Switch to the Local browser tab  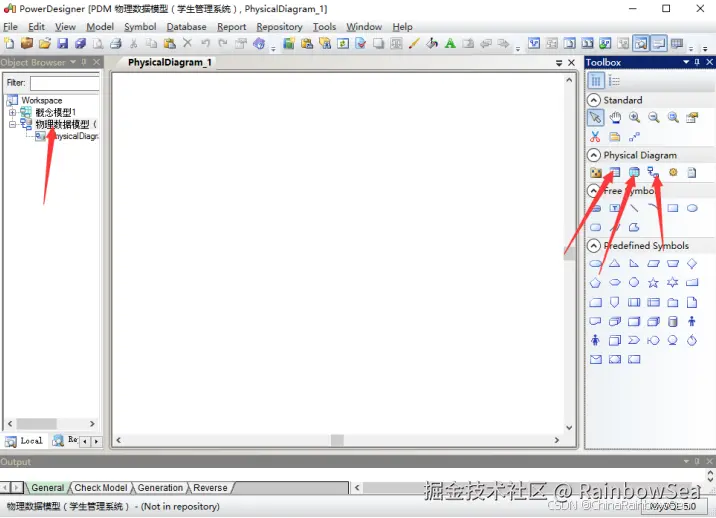25,441
